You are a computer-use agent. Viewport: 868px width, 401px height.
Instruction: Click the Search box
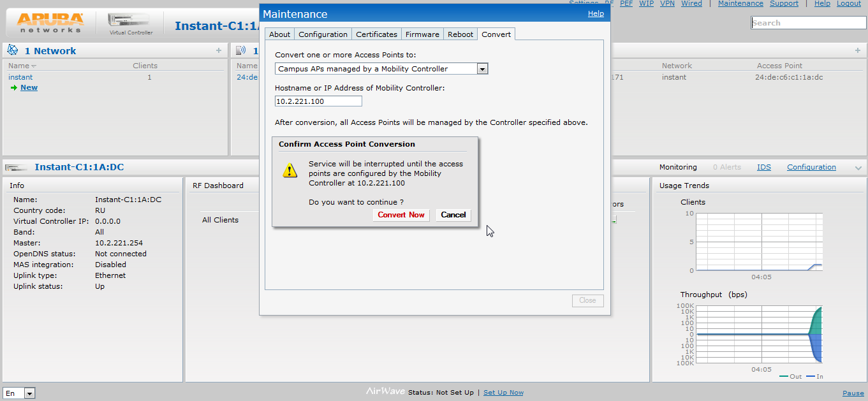coord(808,23)
